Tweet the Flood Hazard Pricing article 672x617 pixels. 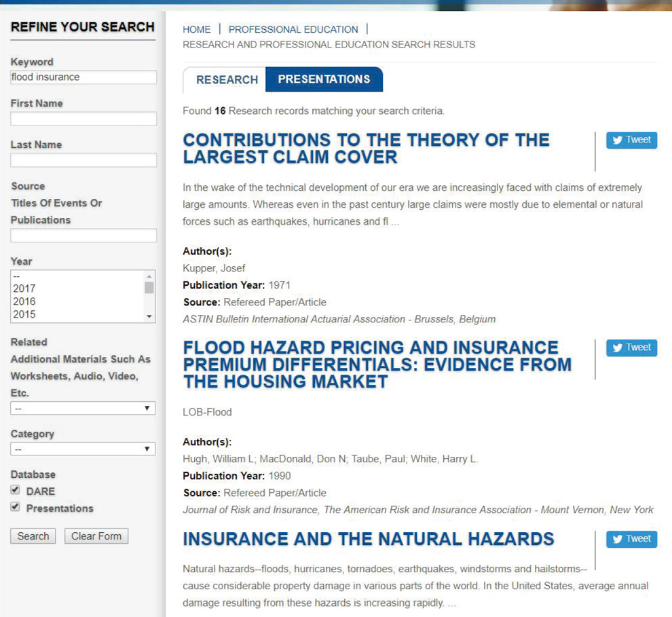[x=631, y=348]
